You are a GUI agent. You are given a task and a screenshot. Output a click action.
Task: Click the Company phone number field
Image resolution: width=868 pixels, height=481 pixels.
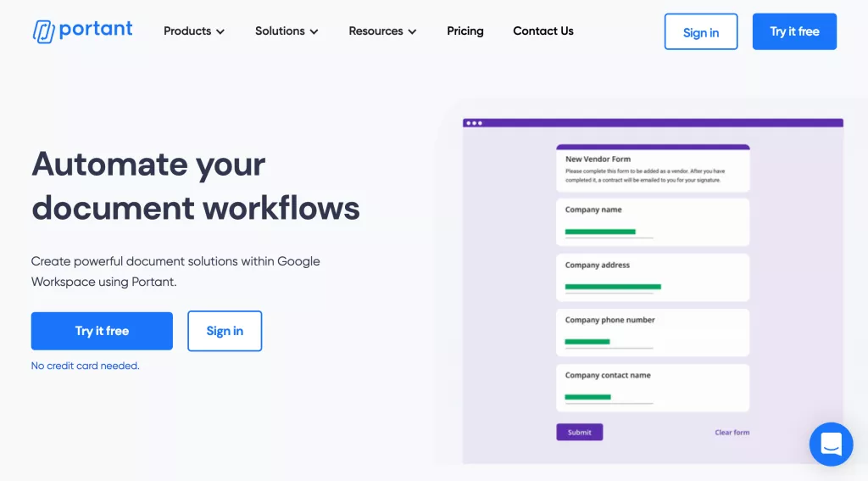609,342
